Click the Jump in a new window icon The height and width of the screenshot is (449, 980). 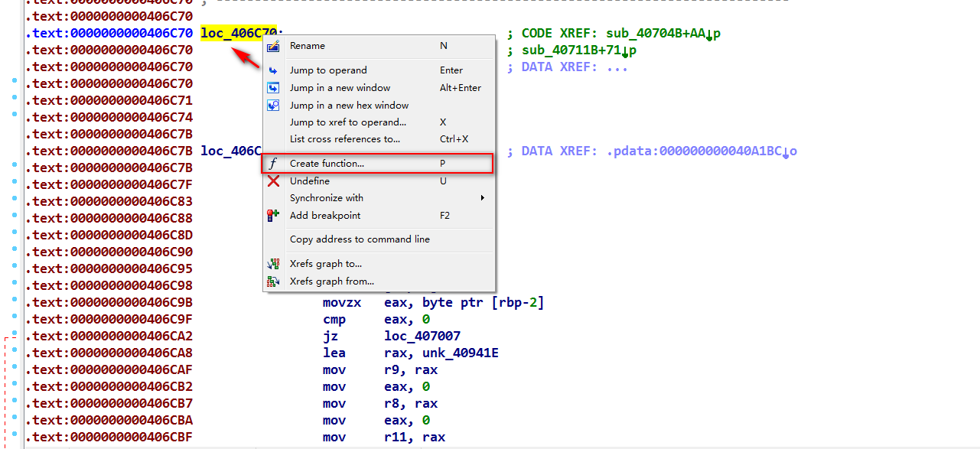[x=273, y=88]
